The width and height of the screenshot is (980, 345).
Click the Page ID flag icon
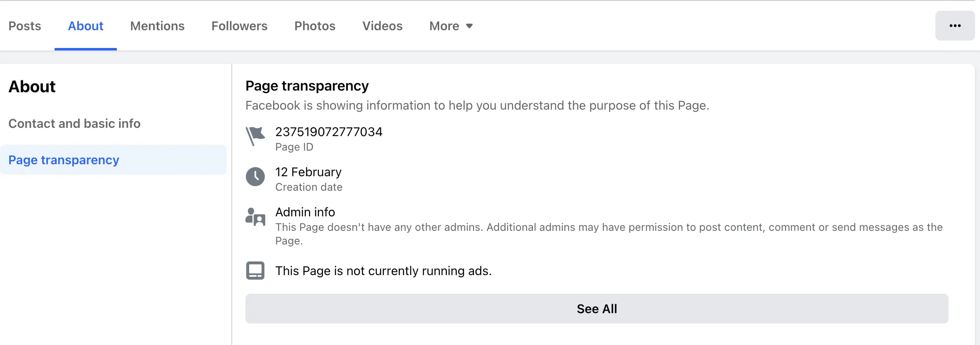click(255, 137)
